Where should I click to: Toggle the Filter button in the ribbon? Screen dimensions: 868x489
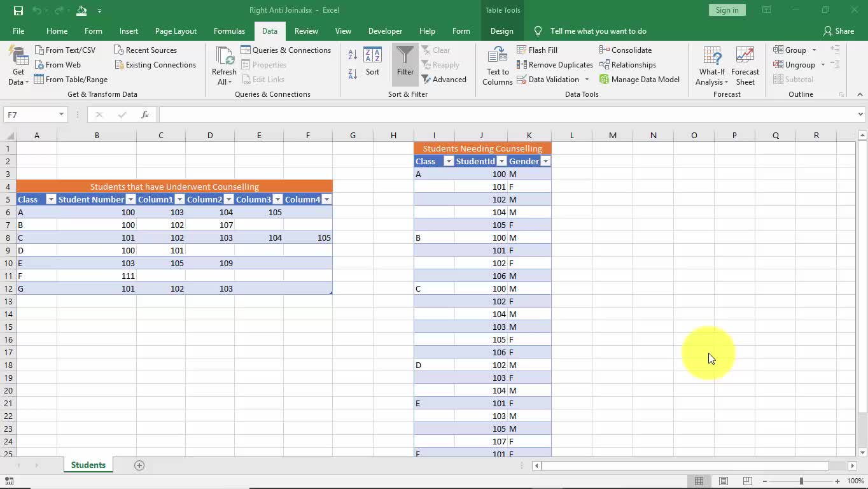405,62
